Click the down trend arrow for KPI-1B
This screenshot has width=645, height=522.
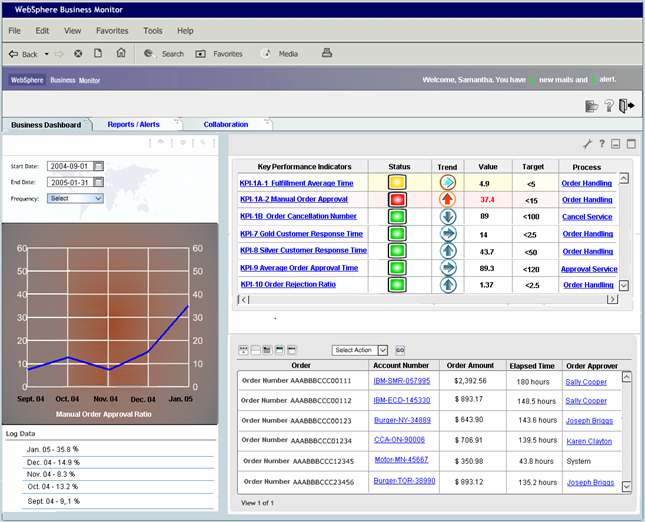point(448,216)
